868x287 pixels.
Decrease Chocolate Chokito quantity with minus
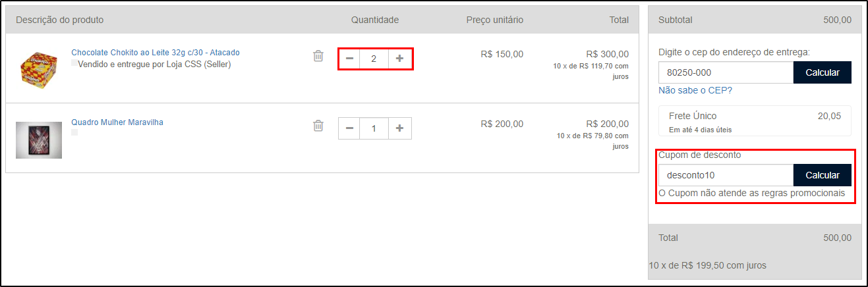[x=349, y=59]
